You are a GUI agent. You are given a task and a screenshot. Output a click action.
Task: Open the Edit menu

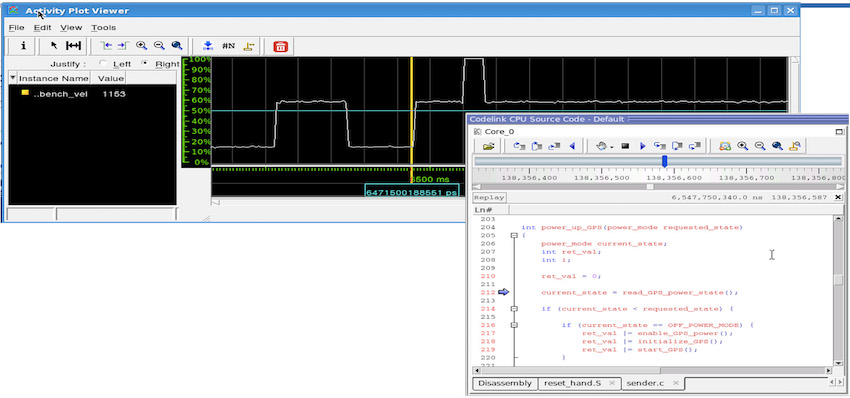click(42, 27)
